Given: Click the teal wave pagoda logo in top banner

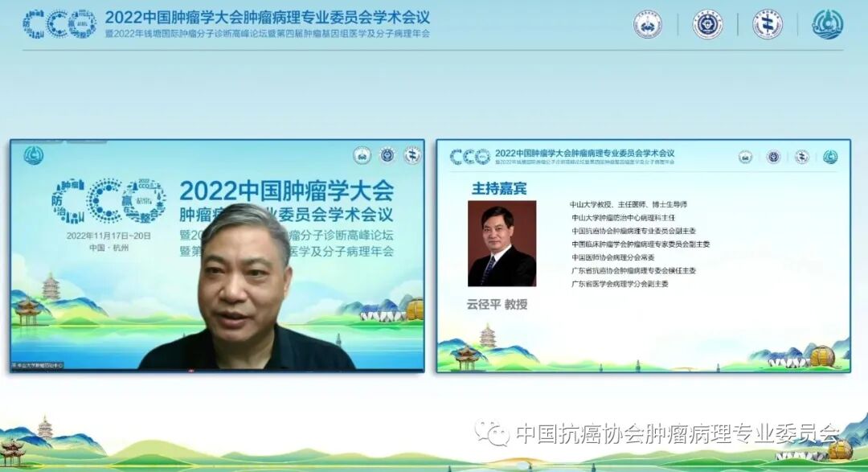Looking at the screenshot, I should pyautogui.click(x=828, y=24).
